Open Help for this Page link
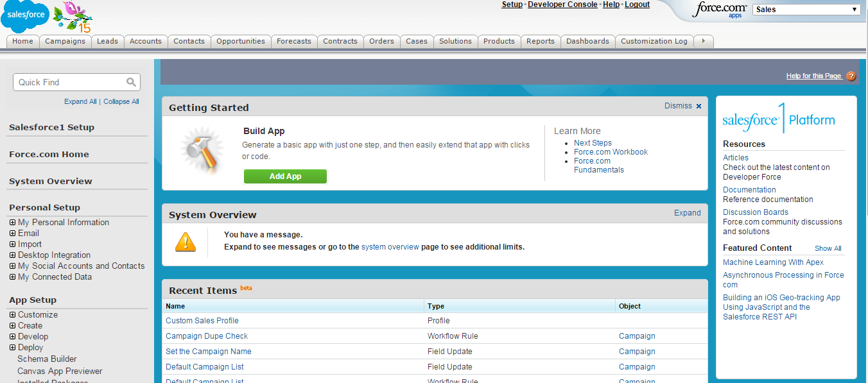This screenshot has height=383, width=868. (813, 76)
